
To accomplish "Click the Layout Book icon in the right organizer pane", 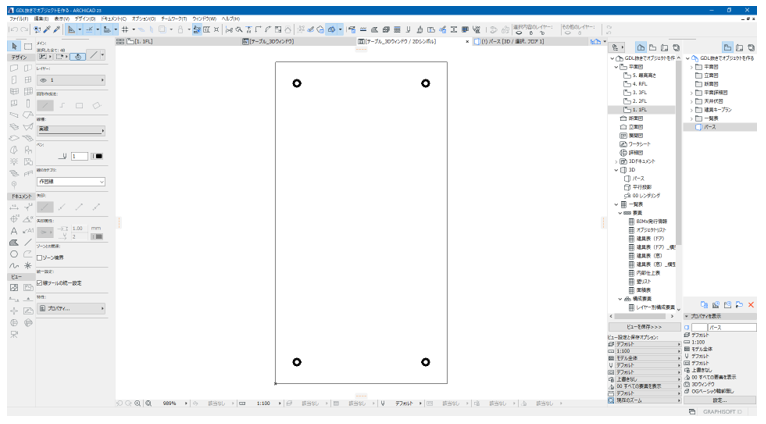I will [740, 47].
